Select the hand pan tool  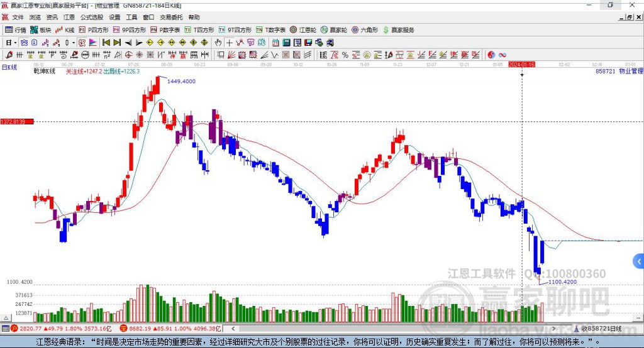(218, 43)
